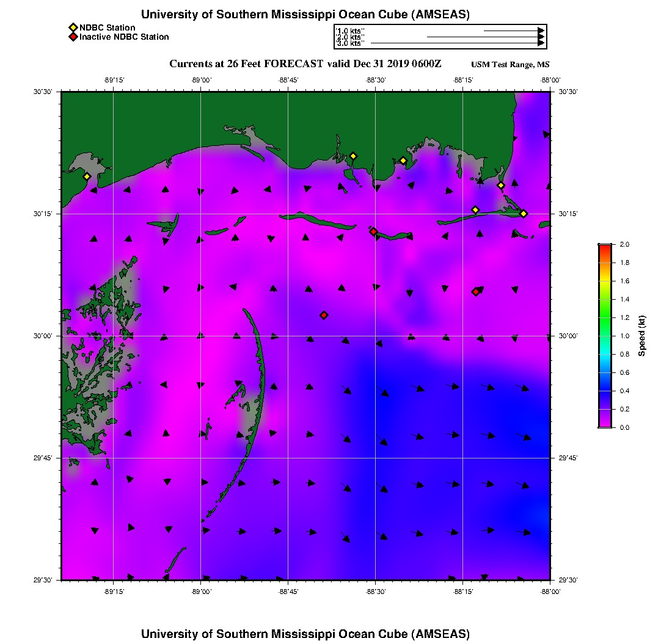The width and height of the screenshot is (672, 641).
Task: Select red inactive station on the barrier island
Action: coord(373,231)
